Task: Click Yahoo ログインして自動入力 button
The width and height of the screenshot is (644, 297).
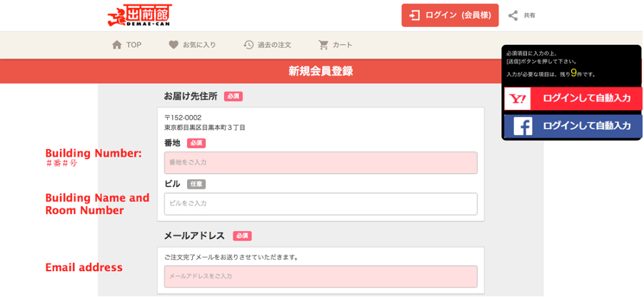Action: click(x=573, y=99)
